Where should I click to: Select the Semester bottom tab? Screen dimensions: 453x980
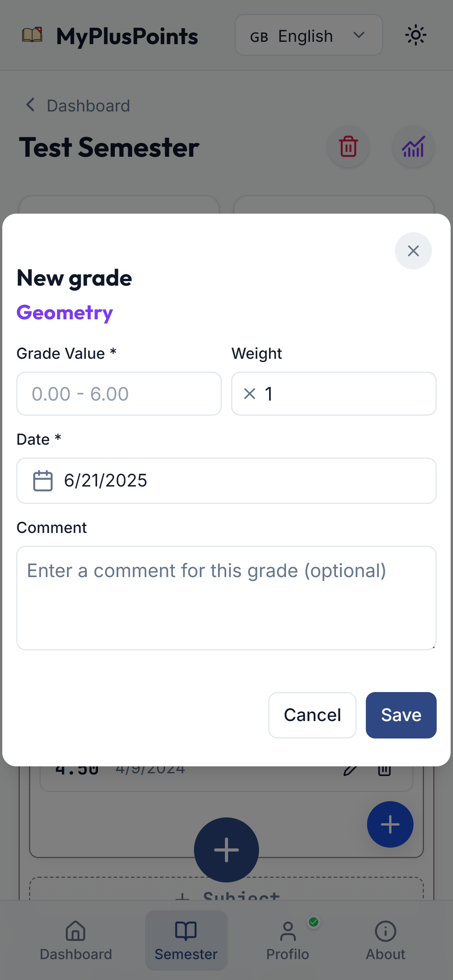pyautogui.click(x=186, y=940)
